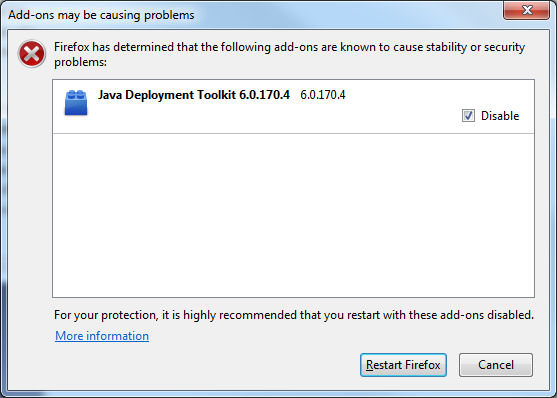Cancel the add-ons warning dialog

point(496,365)
